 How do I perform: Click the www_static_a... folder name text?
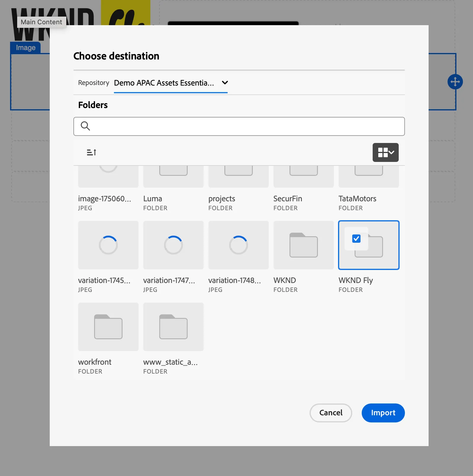click(x=170, y=362)
